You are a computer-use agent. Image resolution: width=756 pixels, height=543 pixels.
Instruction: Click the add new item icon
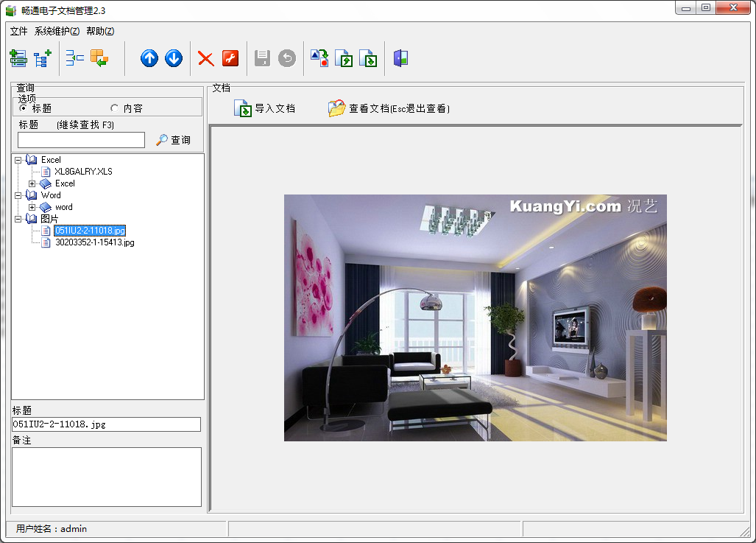click(18, 58)
